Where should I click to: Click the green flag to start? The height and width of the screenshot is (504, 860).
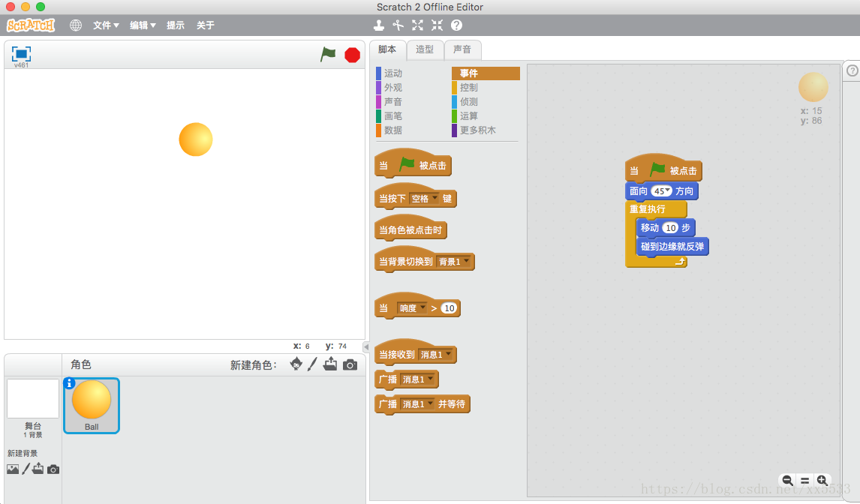click(328, 54)
